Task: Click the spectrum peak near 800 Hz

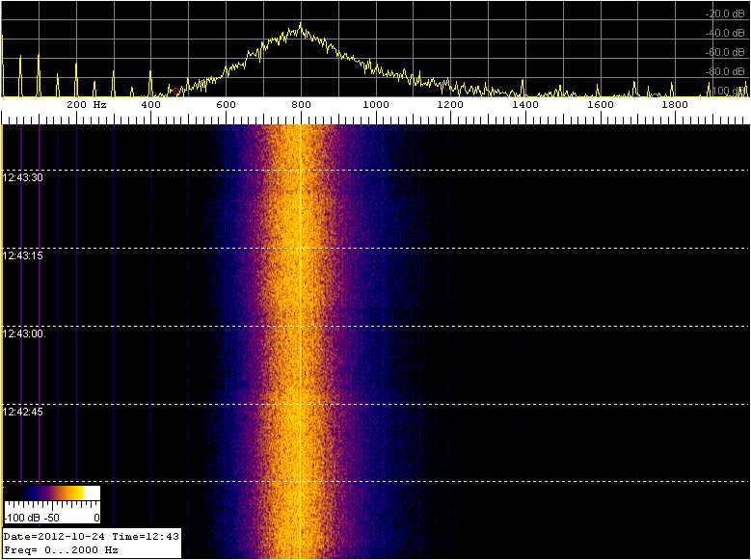Action: click(301, 27)
